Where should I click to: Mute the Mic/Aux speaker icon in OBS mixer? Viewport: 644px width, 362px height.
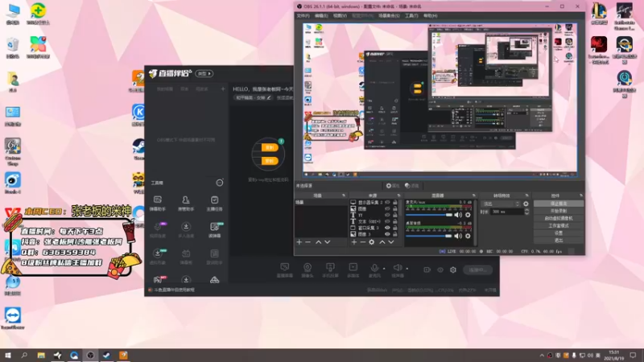pyautogui.click(x=458, y=215)
